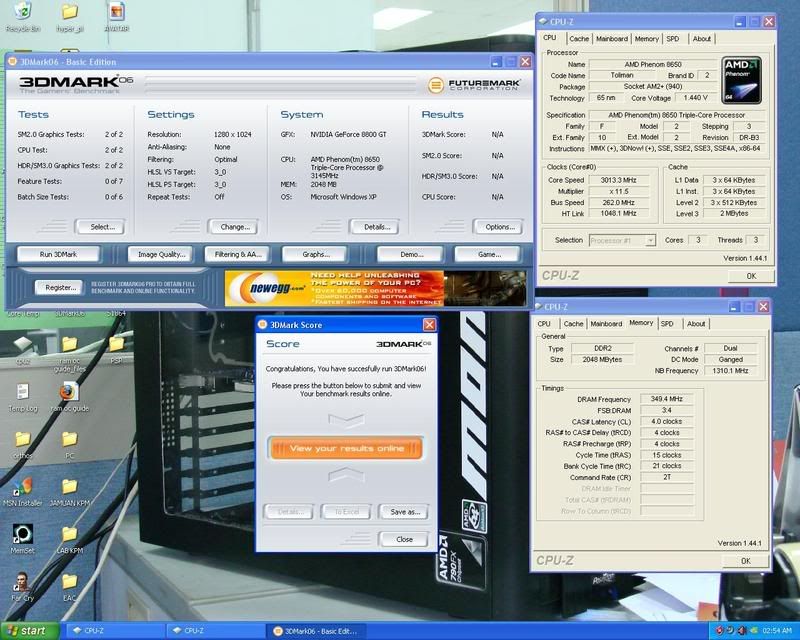Open the Recycle Bin desktop icon
Image resolution: width=800 pixels, height=640 pixels.
[x=20, y=13]
